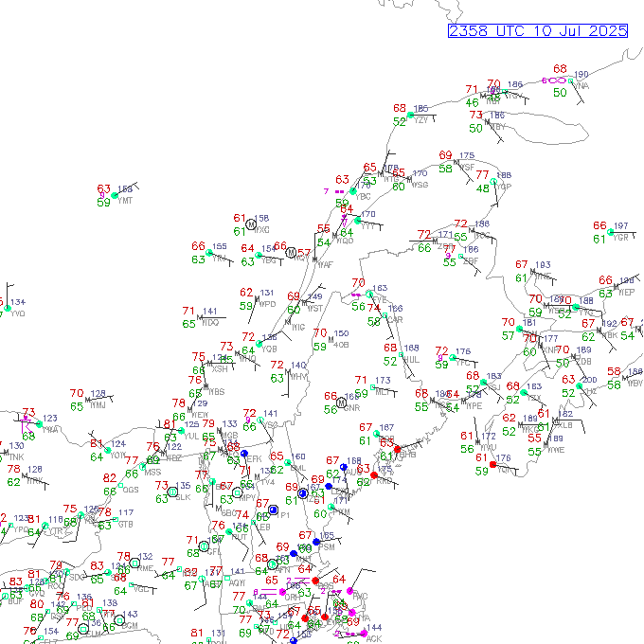The image size is (644, 644).
Task: Click the GNR station label
Action: coord(352,408)
